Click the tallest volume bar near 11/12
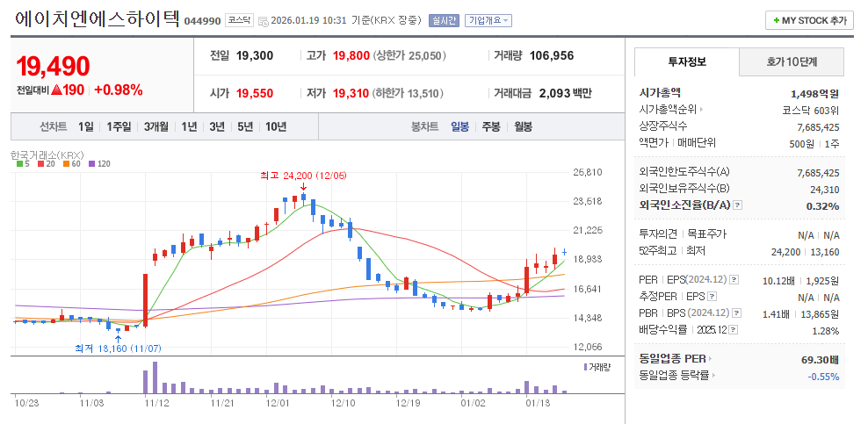This screenshot has width=868, height=424. pyautogui.click(x=155, y=377)
